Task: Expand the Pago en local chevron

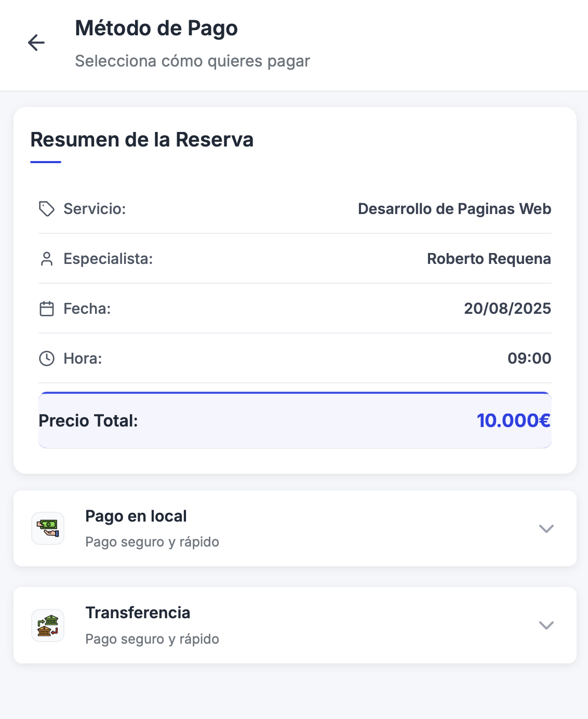Action: pyautogui.click(x=546, y=529)
